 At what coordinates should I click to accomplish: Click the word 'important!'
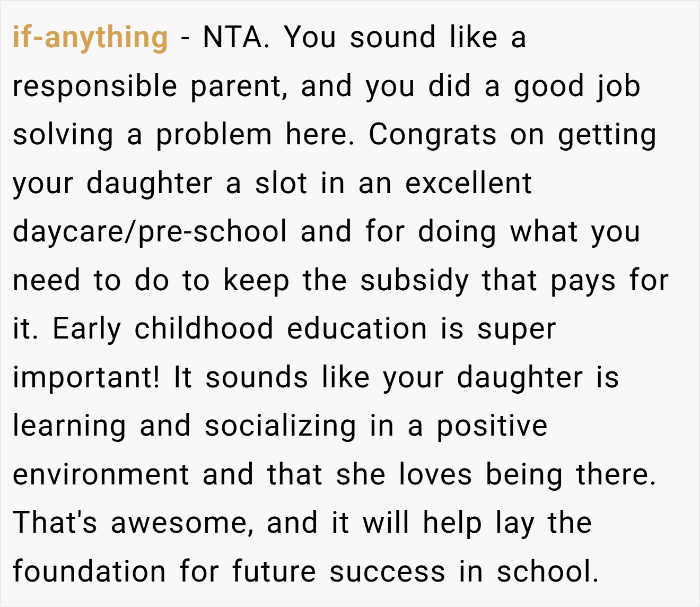click(x=86, y=378)
